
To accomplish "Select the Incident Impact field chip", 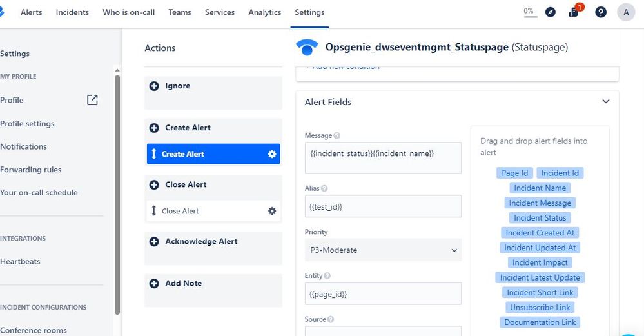I will [540, 262].
